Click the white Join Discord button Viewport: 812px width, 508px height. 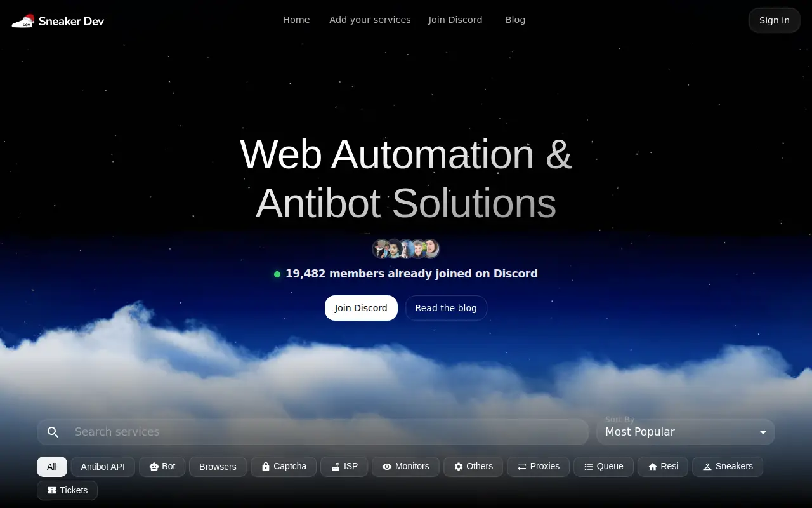(361, 308)
